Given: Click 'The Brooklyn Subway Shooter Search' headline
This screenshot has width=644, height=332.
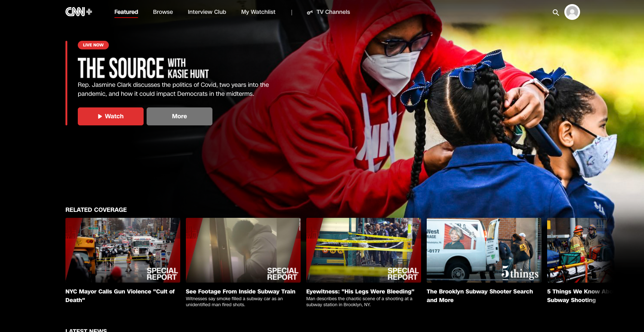Looking at the screenshot, I should (x=480, y=296).
